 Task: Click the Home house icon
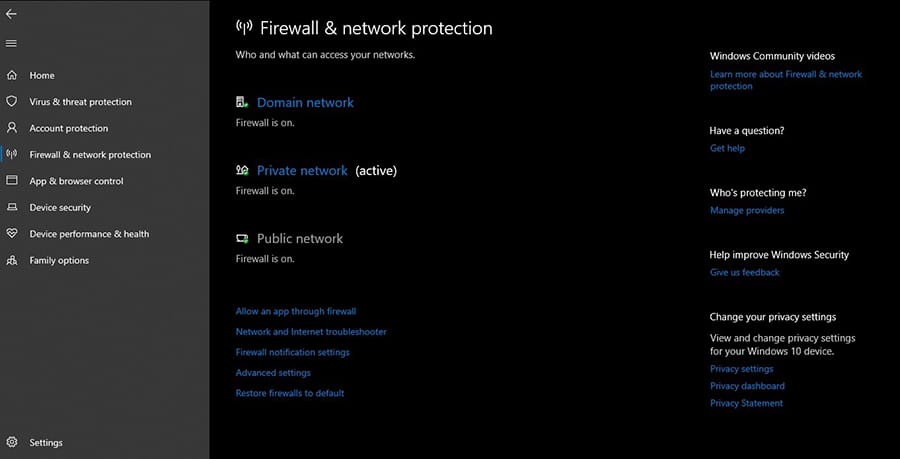pyautogui.click(x=11, y=75)
